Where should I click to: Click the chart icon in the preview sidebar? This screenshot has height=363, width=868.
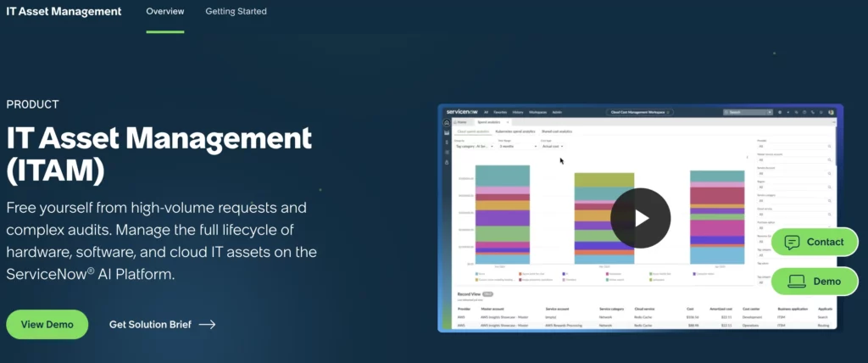[447, 132]
